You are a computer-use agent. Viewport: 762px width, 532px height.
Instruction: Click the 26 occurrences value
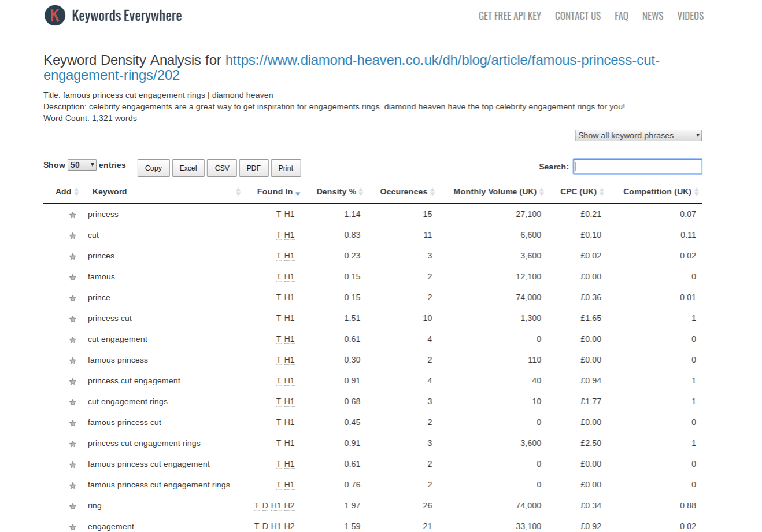pos(427,505)
